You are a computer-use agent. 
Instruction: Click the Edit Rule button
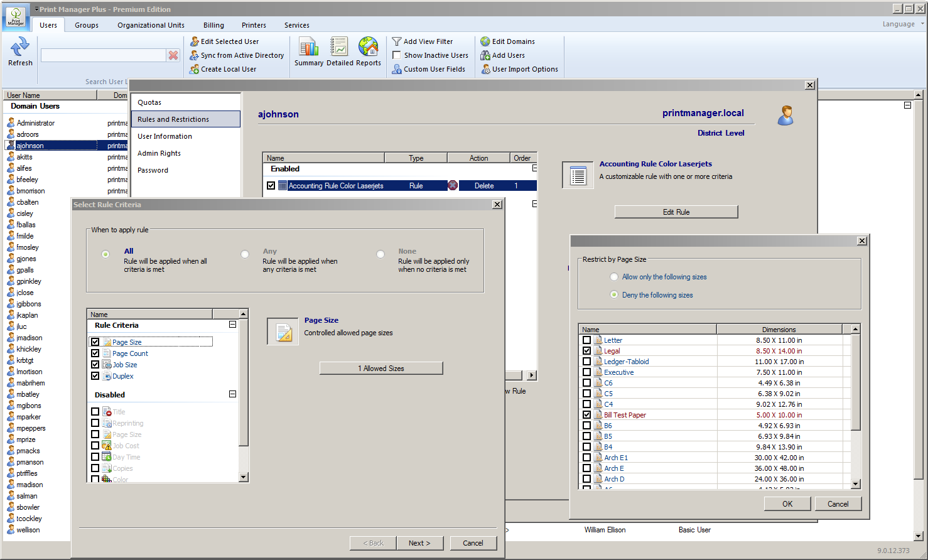676,212
